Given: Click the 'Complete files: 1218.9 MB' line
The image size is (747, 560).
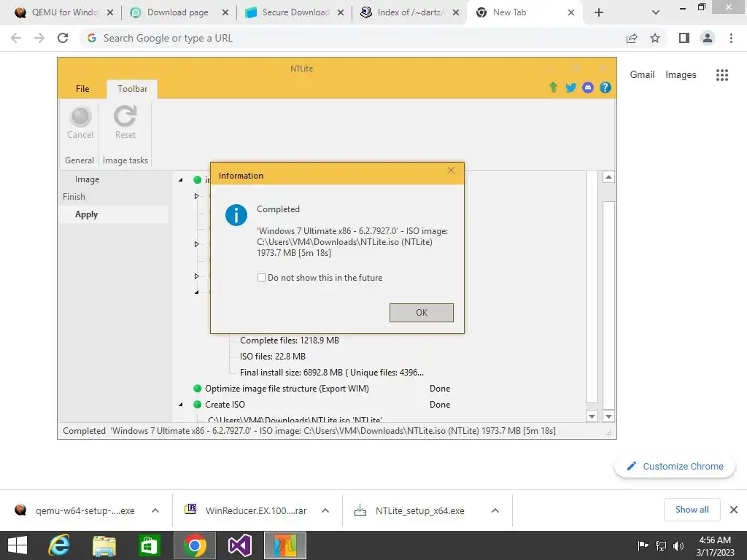Looking at the screenshot, I should pos(289,341).
